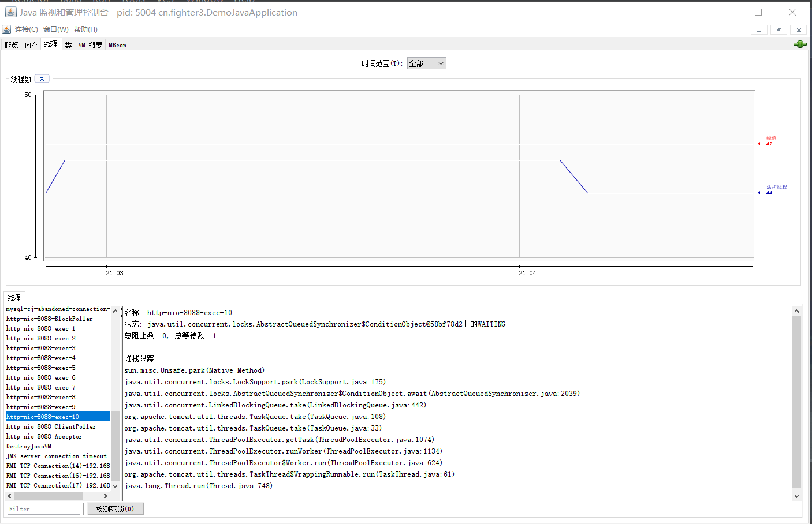Select thread mysql-cj-abandoned-connection
This screenshot has height=524, width=812.
point(58,309)
